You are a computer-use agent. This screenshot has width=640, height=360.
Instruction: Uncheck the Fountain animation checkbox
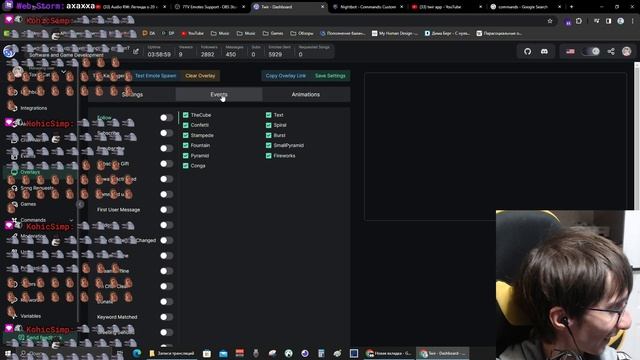click(x=186, y=145)
